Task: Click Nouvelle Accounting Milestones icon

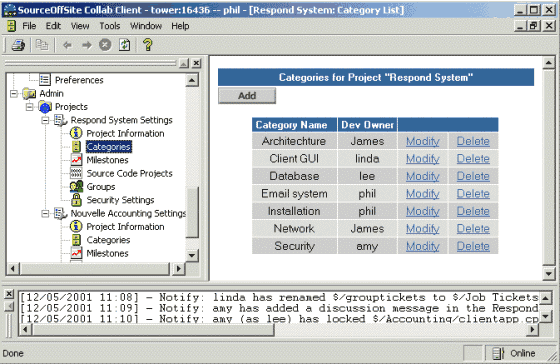Action: pyautogui.click(x=76, y=253)
